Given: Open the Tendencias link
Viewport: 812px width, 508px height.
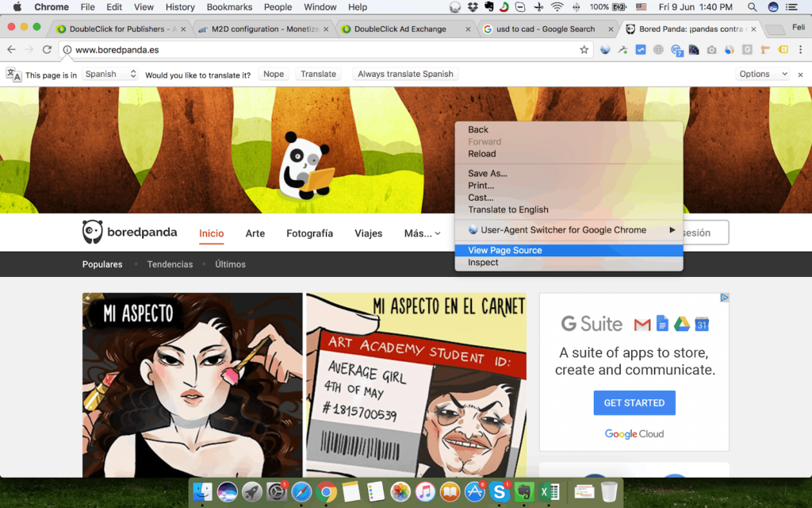Looking at the screenshot, I should 170,264.
